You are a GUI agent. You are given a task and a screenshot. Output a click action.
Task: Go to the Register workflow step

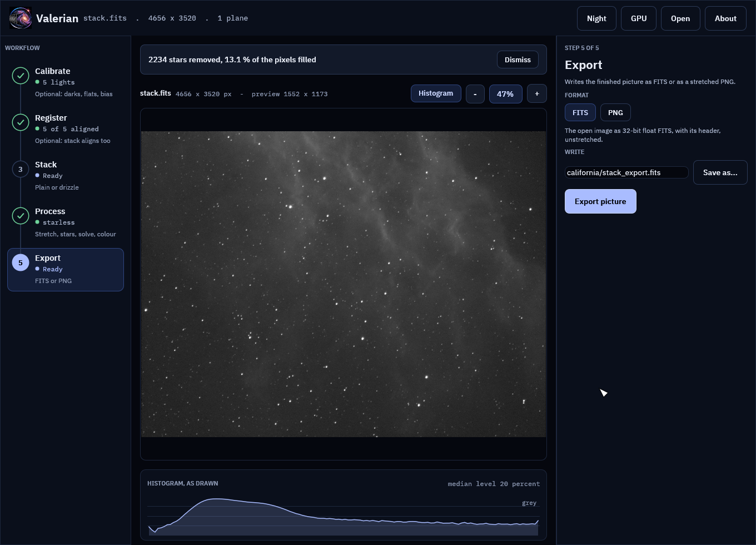[66, 128]
